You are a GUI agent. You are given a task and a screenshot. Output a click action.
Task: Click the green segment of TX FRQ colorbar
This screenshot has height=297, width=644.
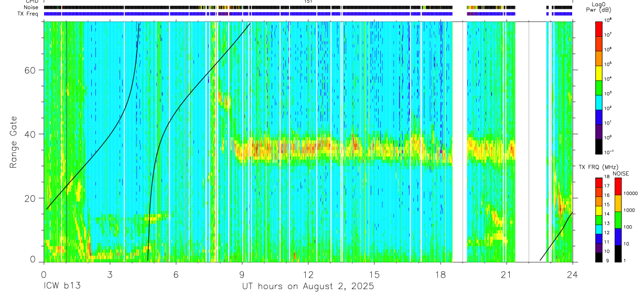pyautogui.click(x=599, y=219)
